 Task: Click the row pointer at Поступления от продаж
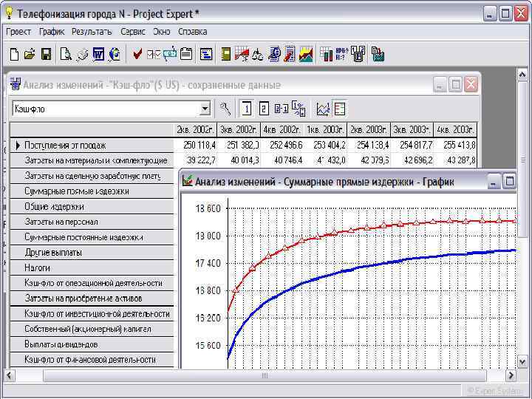pos(18,146)
